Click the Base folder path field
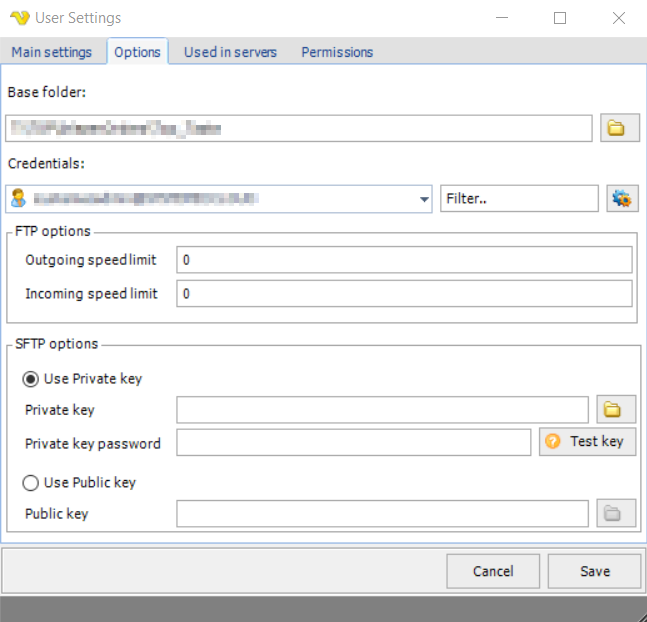Image resolution: width=647 pixels, height=622 pixels. (x=298, y=128)
